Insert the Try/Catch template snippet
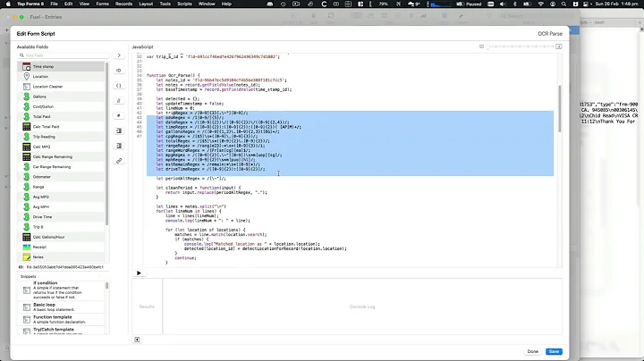The image size is (644, 361). [62, 331]
